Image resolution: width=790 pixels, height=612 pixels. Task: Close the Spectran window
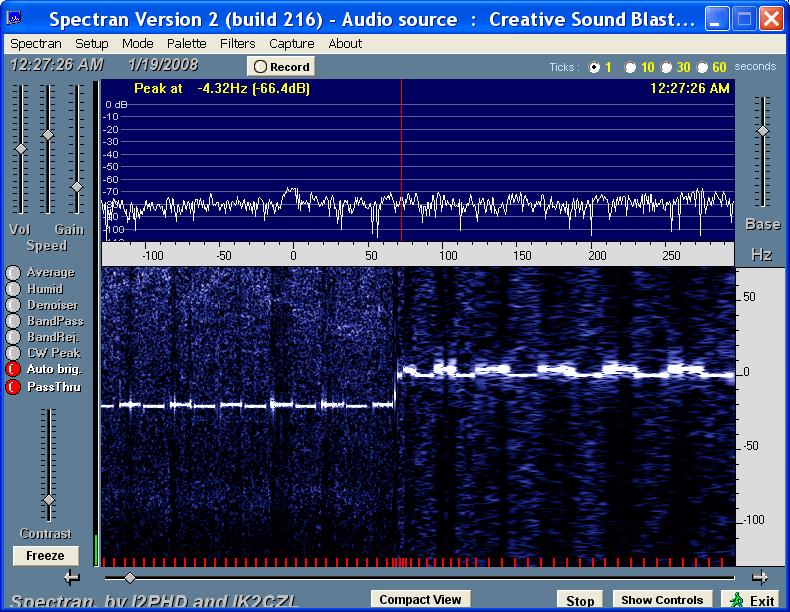tap(771, 19)
